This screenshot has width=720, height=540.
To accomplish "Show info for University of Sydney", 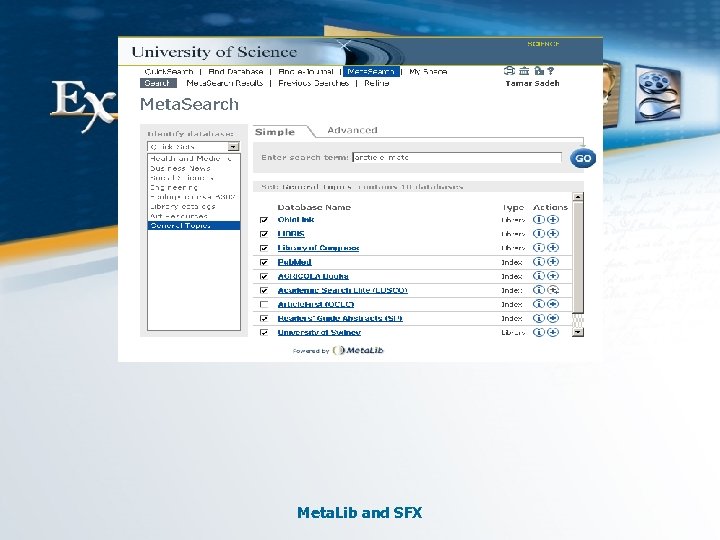I will click(539, 332).
